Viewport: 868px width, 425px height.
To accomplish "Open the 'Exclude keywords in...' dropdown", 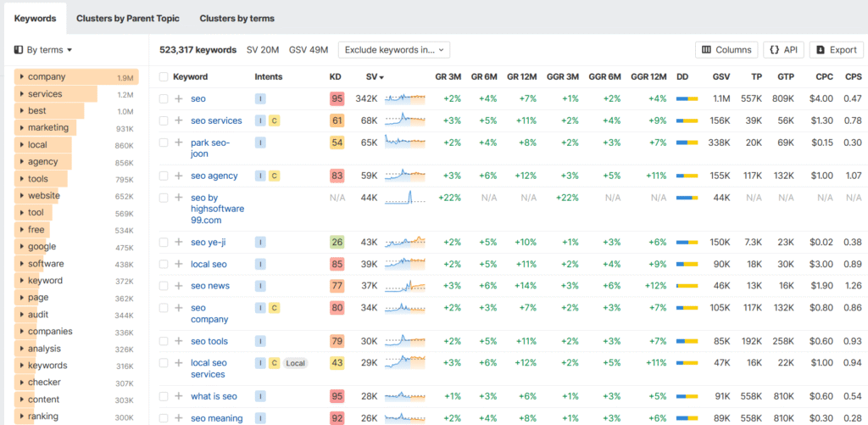I will tap(393, 50).
